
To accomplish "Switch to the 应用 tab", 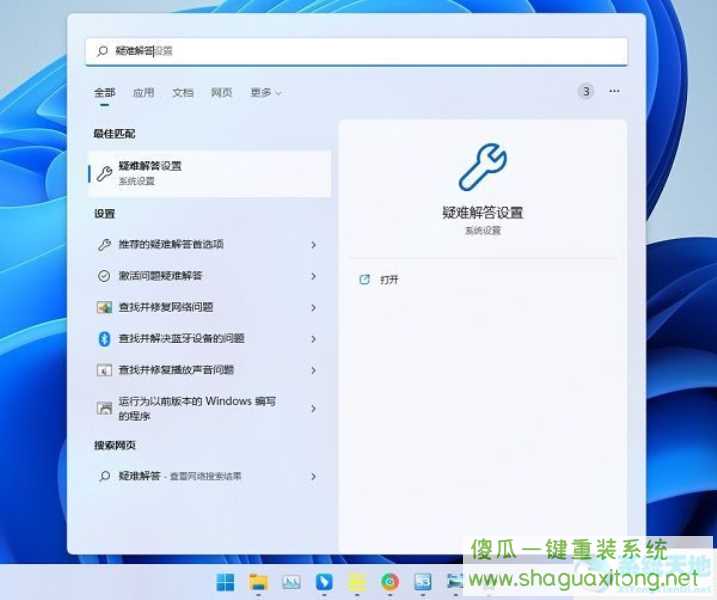I will coord(144,93).
